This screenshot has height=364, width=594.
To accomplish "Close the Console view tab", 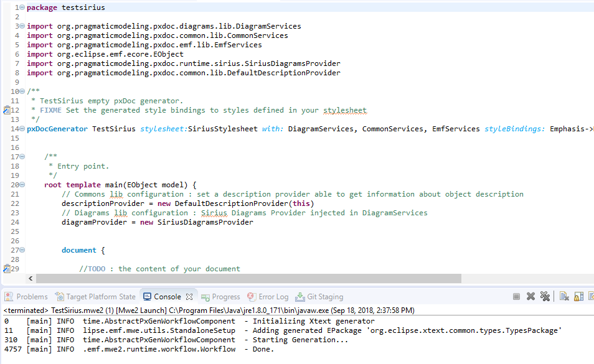I will (x=189, y=297).
